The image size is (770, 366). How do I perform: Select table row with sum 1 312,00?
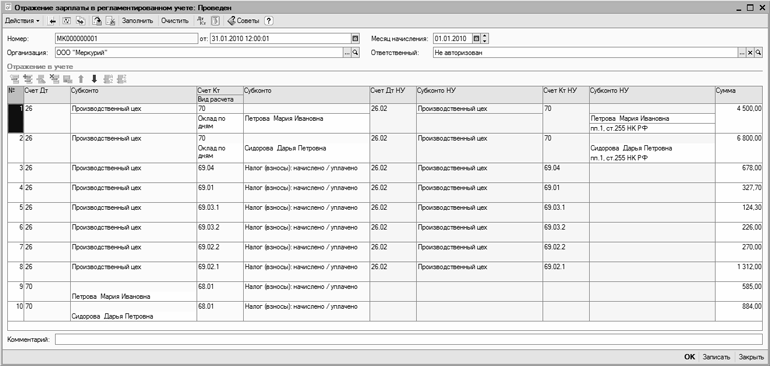pos(385,271)
